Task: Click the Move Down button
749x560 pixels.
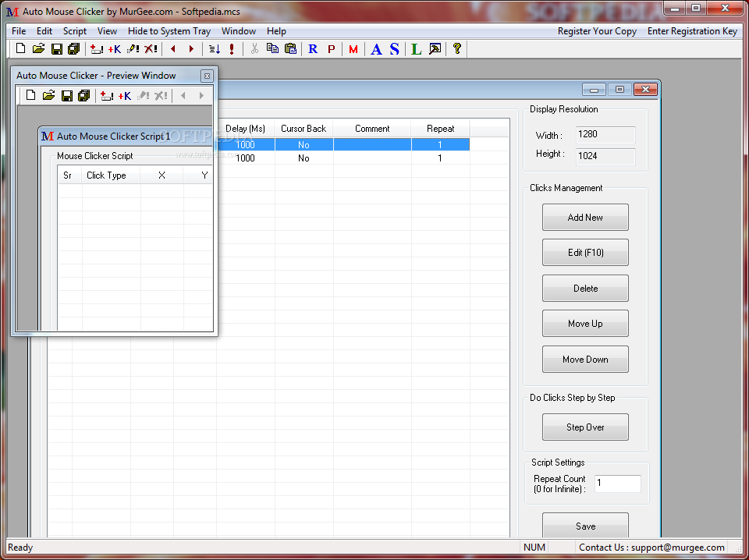Action: (585, 360)
